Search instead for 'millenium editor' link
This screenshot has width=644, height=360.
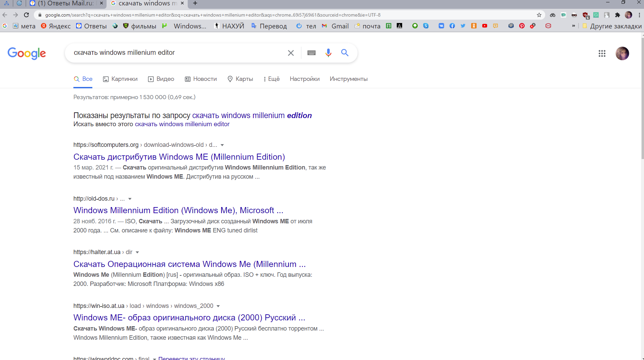pyautogui.click(x=182, y=124)
